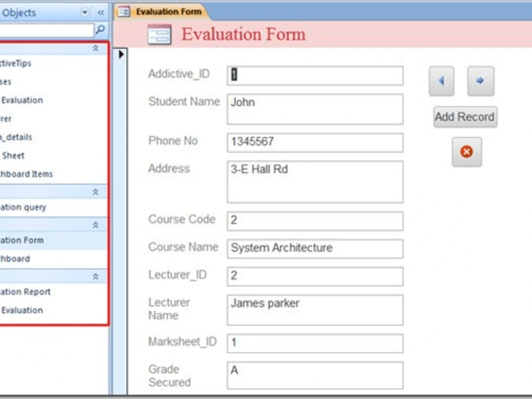The image size is (532, 399).
Task: Open the All Access Objects dropdown arrow
Action: [85, 13]
